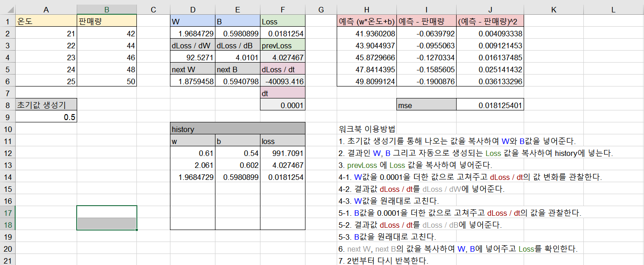The height and width of the screenshot is (265, 644).
Task: Click dLoss / dt value -40093.416
Action: [x=282, y=81]
